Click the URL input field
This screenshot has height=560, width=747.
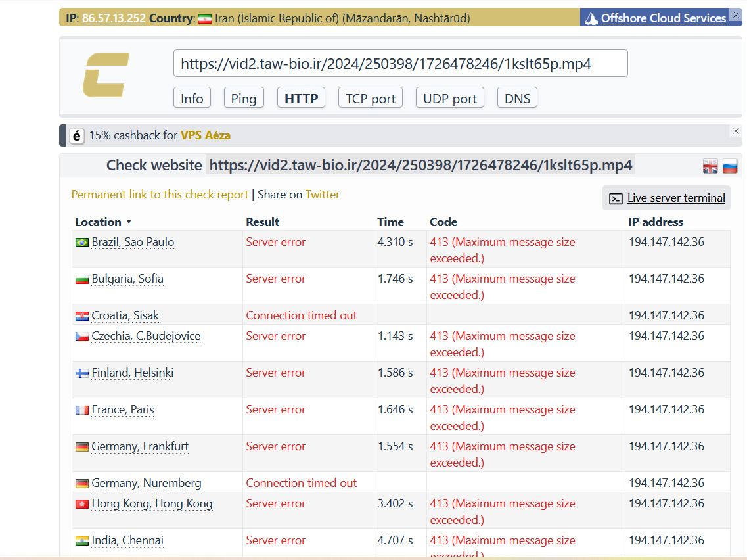pos(400,64)
